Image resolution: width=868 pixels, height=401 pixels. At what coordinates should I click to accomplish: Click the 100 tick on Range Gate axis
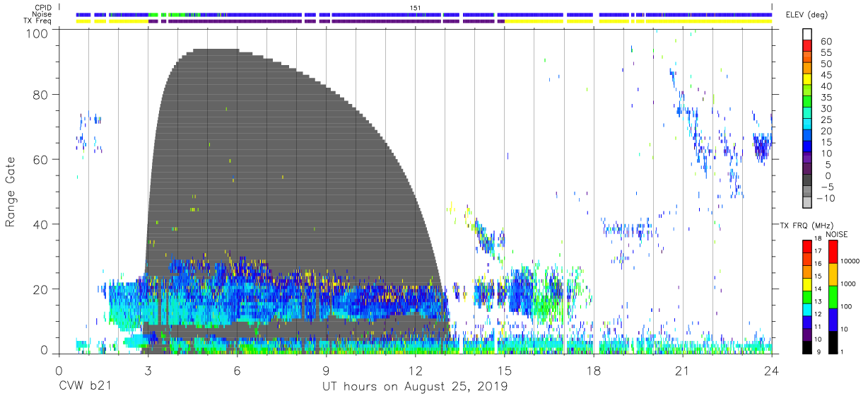coord(37,33)
